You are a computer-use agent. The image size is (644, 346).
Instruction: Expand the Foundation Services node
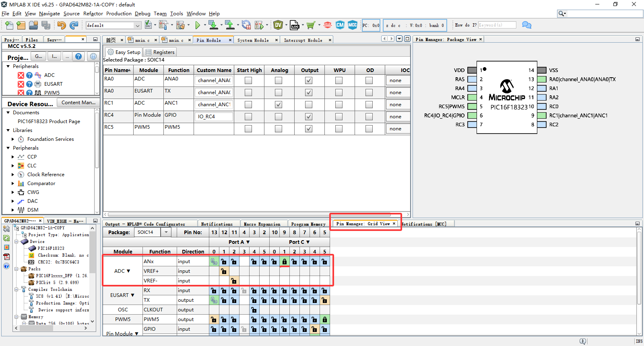pos(13,139)
